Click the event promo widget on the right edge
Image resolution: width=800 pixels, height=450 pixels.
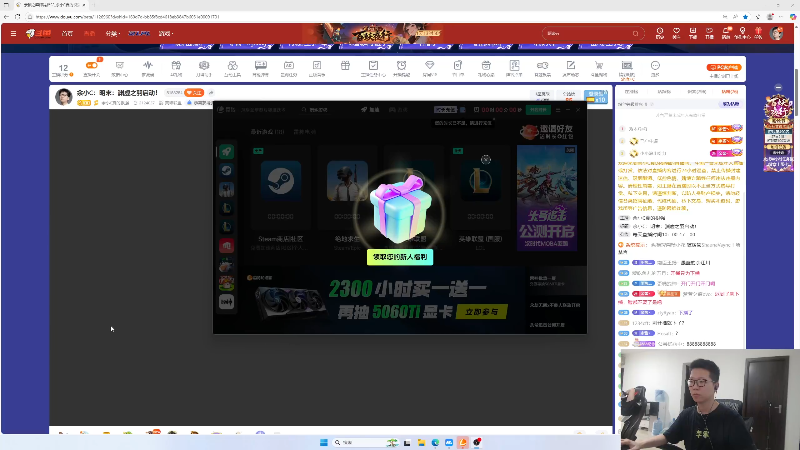(x=778, y=133)
